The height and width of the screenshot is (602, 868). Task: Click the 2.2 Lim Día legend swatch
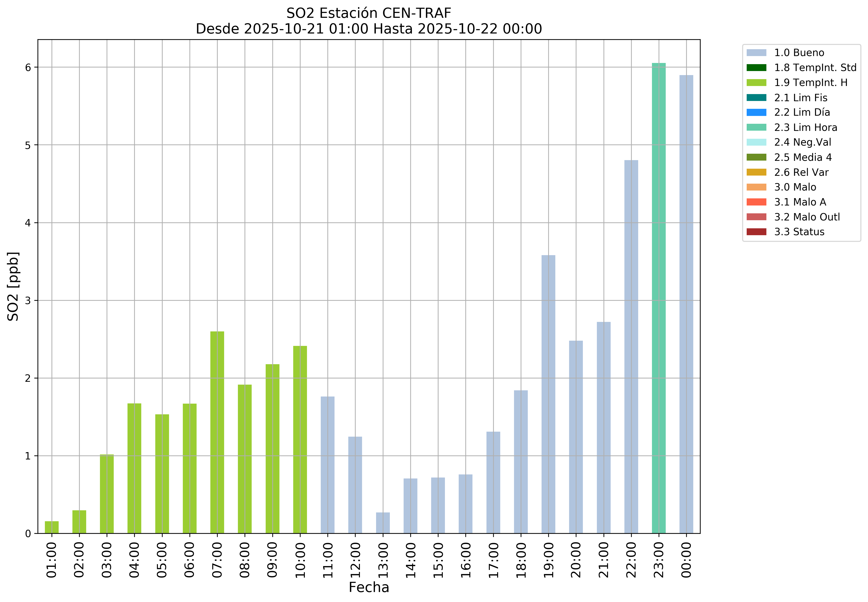pyautogui.click(x=756, y=112)
